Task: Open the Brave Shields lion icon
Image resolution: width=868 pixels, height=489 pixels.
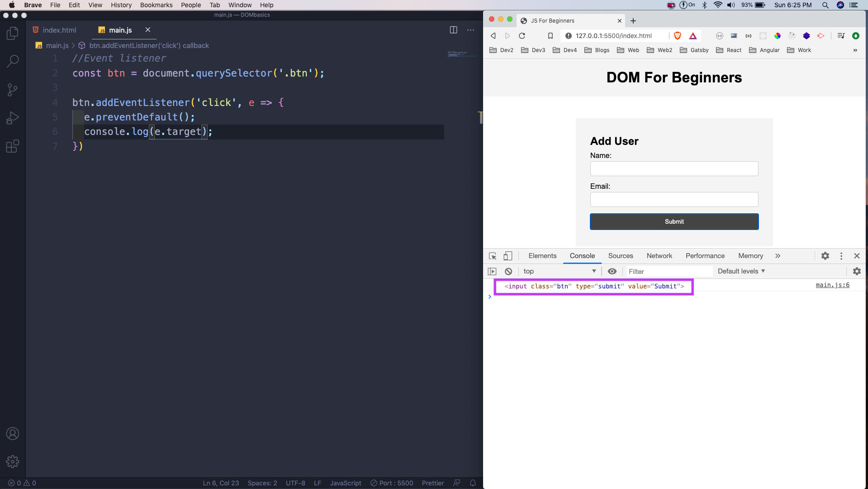Action: click(678, 36)
